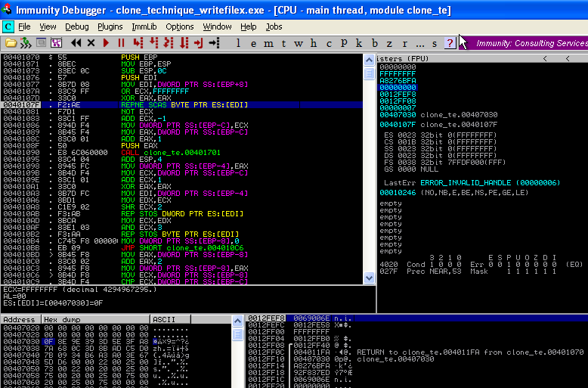The width and height of the screenshot is (588, 388).
Task: Open the Jobs menu
Action: (x=274, y=26)
